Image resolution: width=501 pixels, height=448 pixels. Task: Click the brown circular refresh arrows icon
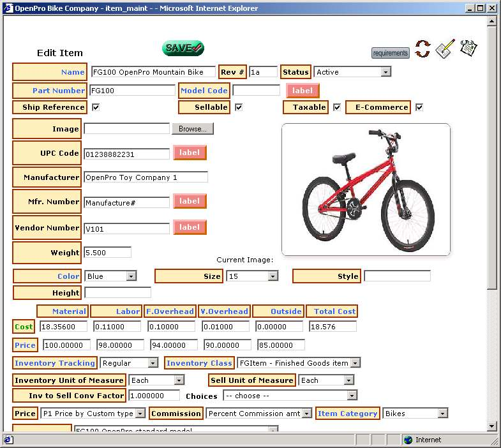[422, 49]
